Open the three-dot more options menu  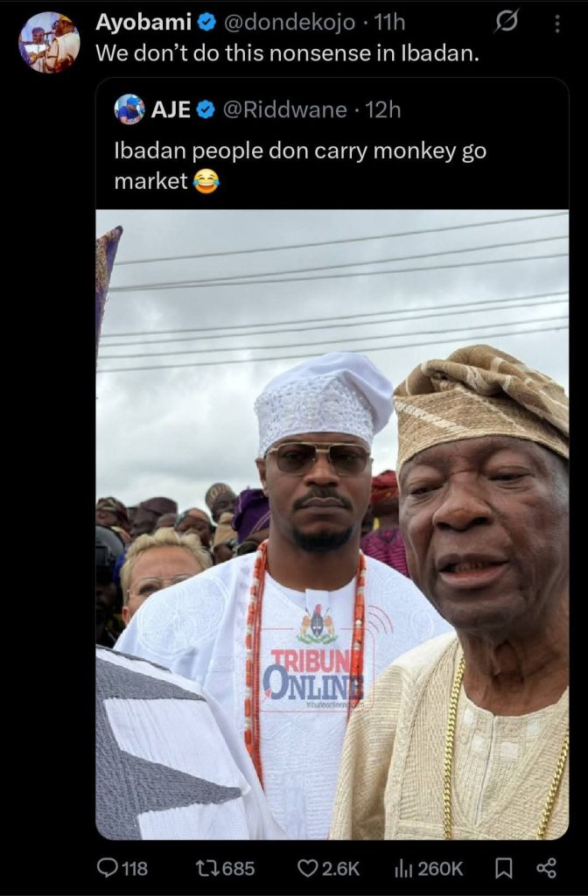(556, 23)
